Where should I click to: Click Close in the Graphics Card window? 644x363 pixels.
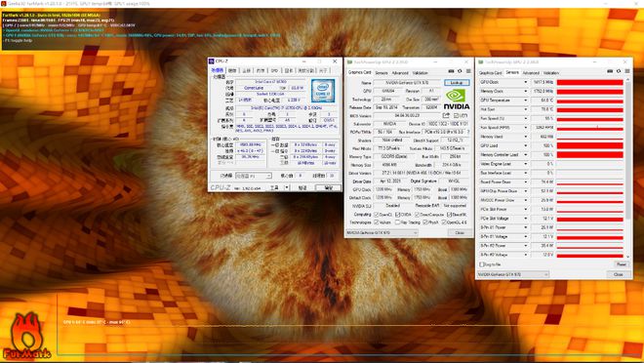[x=460, y=233]
